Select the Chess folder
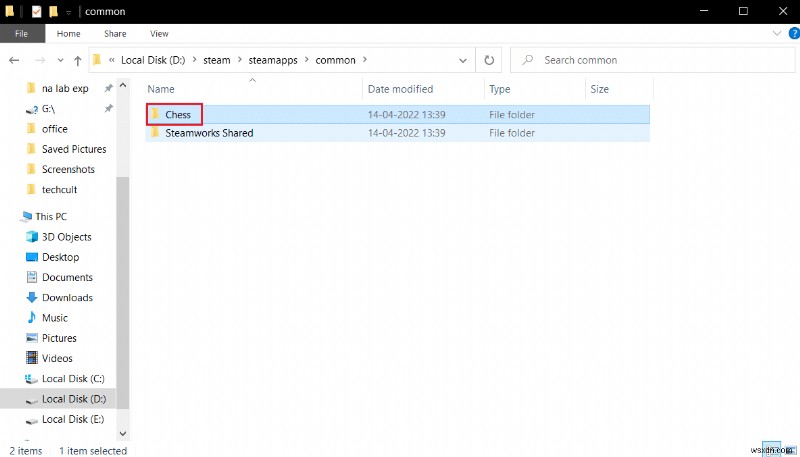Image resolution: width=800 pixels, height=457 pixels. coord(397,115)
